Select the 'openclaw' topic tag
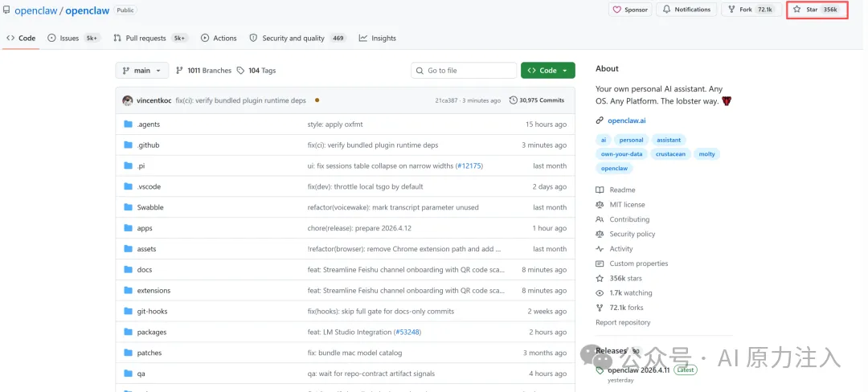This screenshot has width=868, height=392. click(x=615, y=168)
